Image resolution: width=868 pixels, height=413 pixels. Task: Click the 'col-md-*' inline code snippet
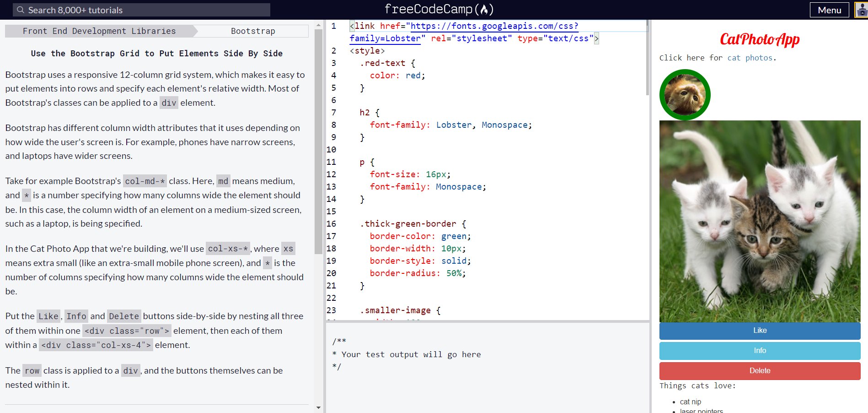[x=145, y=181]
